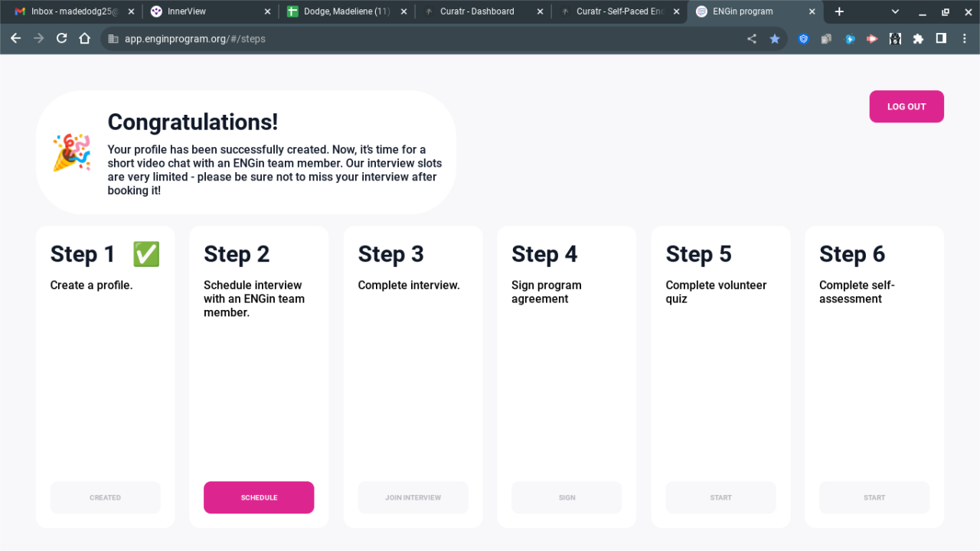This screenshot has height=551, width=980.
Task: Click the browser forward arrow
Action: coord(38,38)
